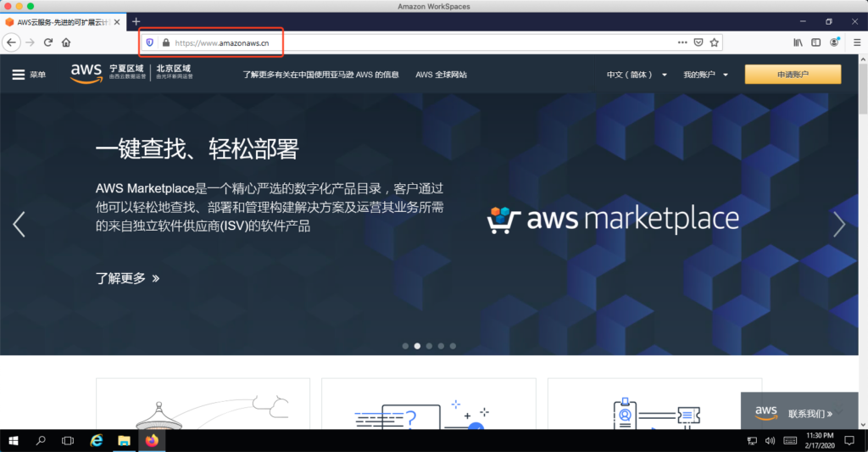Open a new browser tab
The image size is (868, 452).
point(136,21)
